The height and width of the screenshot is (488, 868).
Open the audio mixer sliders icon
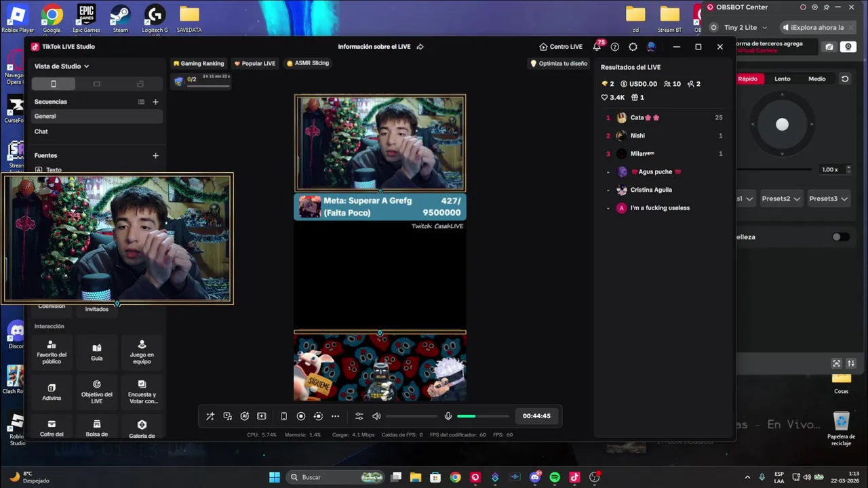[x=359, y=416]
